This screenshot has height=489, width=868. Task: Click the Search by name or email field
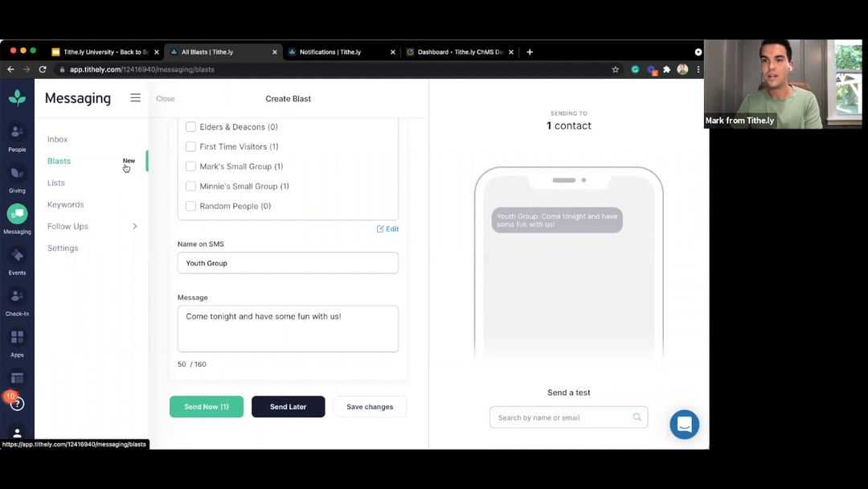pos(563,417)
